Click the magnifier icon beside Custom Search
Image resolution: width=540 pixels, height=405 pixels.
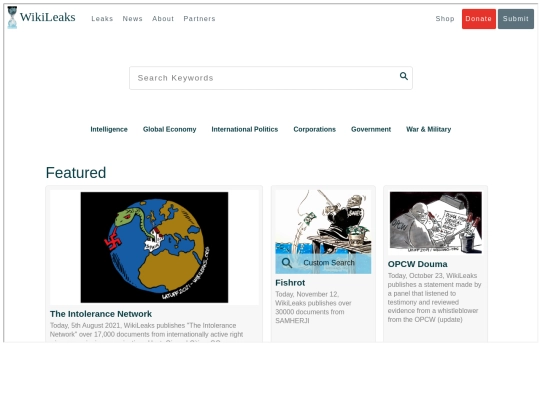(287, 263)
